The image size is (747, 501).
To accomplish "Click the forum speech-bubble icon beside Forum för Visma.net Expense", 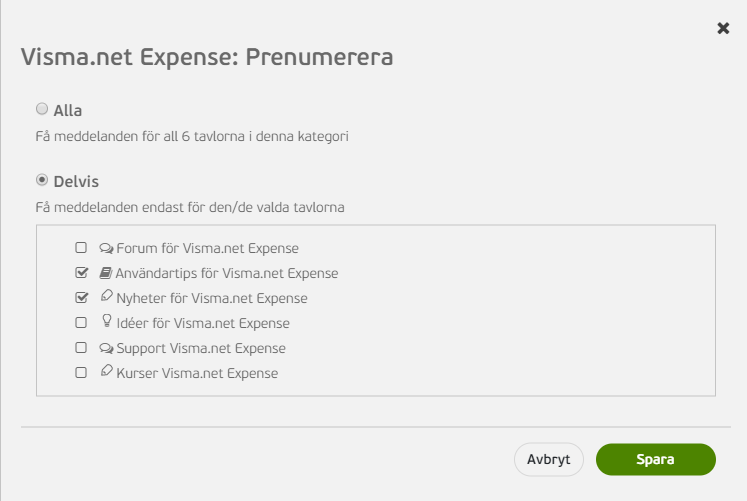I will click(106, 248).
